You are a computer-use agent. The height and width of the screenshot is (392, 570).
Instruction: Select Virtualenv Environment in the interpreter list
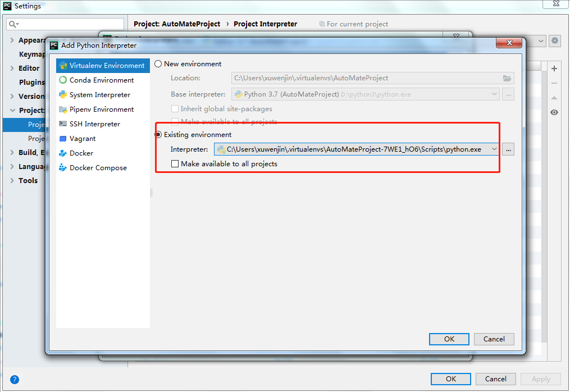click(103, 66)
